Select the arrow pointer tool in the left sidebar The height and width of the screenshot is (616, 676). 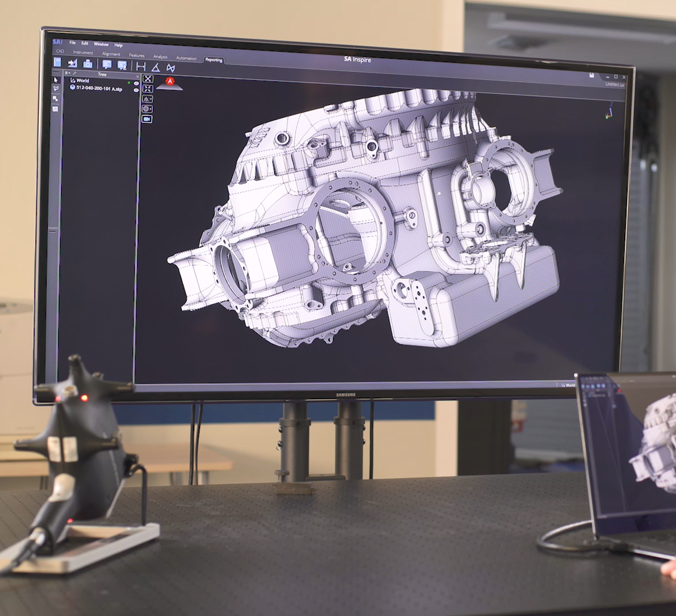click(56, 80)
